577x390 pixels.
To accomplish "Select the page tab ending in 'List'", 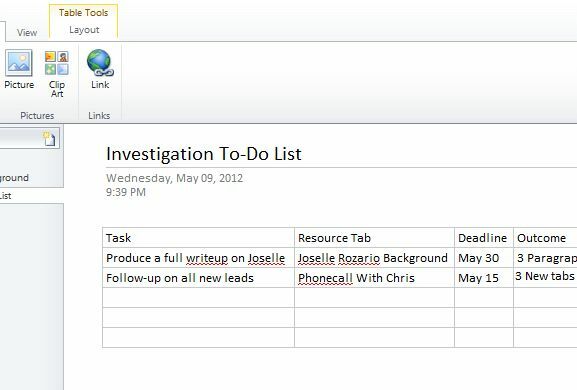I will 31,196.
